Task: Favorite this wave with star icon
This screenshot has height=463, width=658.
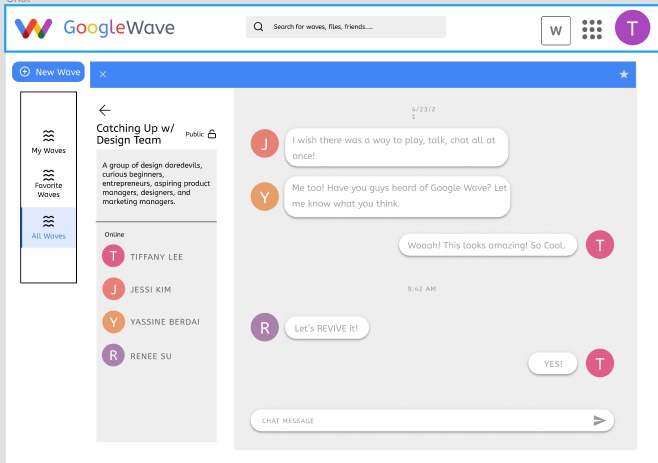Action: click(624, 74)
